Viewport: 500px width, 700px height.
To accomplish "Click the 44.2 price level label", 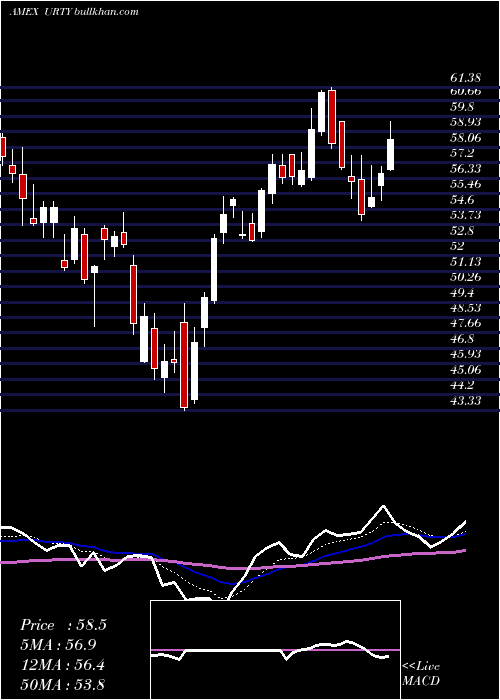I will pos(462,385).
